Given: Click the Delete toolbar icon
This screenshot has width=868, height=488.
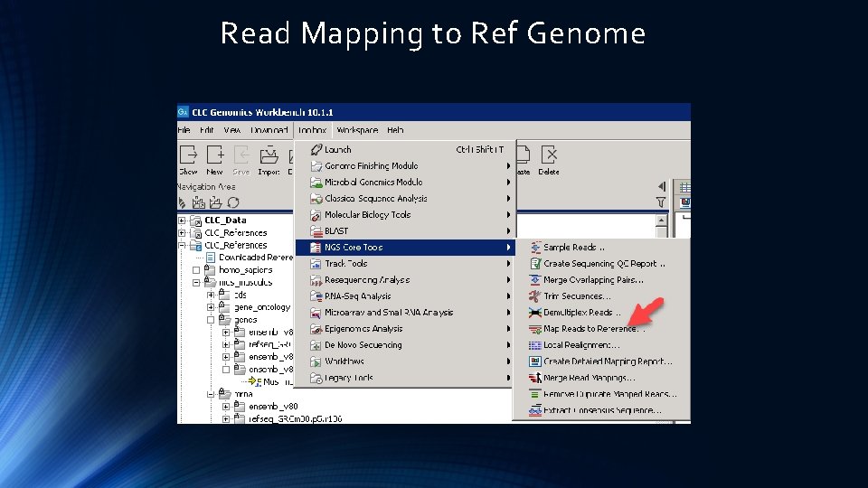Looking at the screenshot, I should (549, 155).
